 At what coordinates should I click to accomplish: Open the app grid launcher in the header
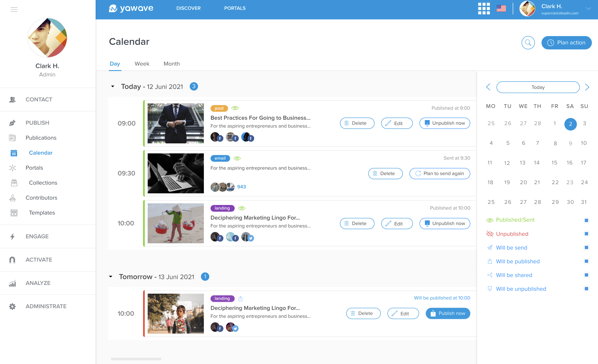click(484, 8)
